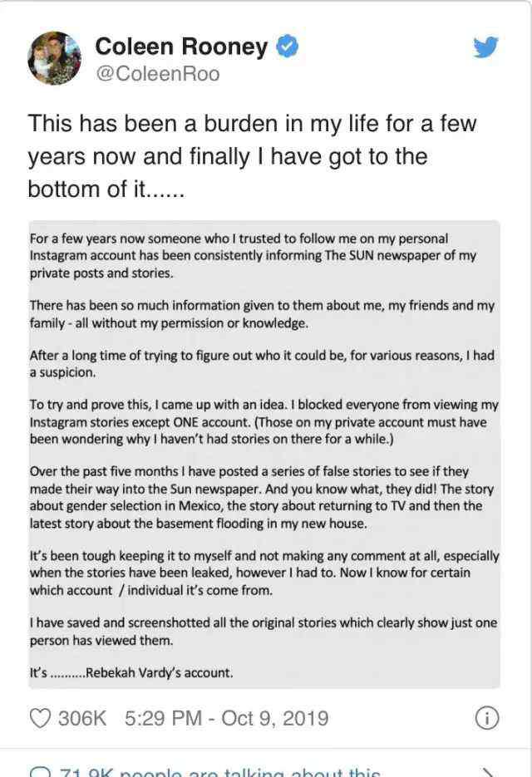Viewport: 532px width, 777px height.
Task: Open the attached statement image
Action: pos(264,455)
